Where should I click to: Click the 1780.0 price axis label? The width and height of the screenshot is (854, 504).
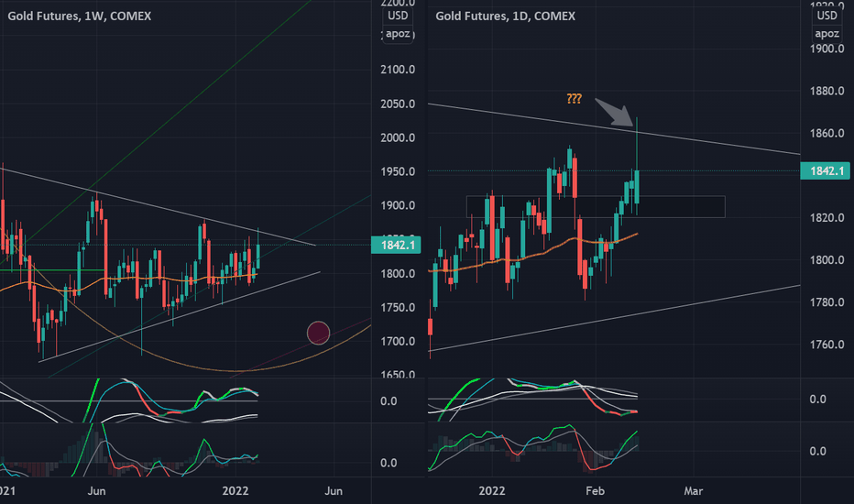pyautogui.click(x=827, y=302)
